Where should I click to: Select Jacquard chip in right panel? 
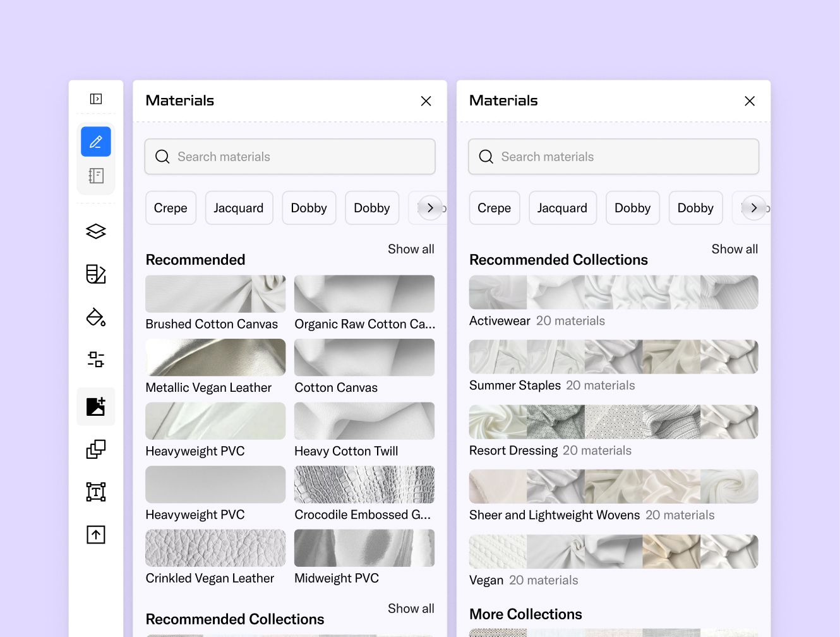pyautogui.click(x=562, y=208)
